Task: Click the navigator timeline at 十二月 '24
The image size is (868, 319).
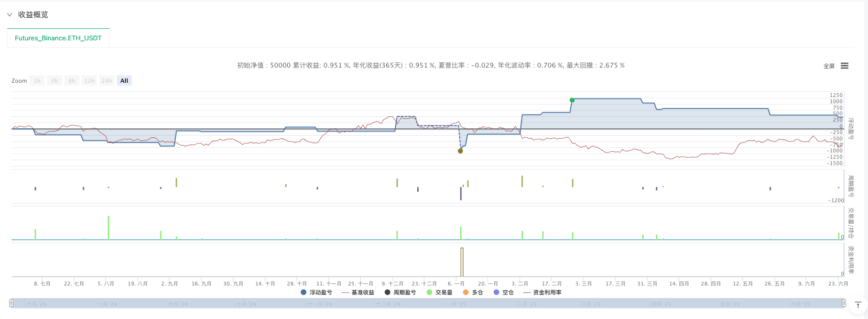Action: (389, 304)
